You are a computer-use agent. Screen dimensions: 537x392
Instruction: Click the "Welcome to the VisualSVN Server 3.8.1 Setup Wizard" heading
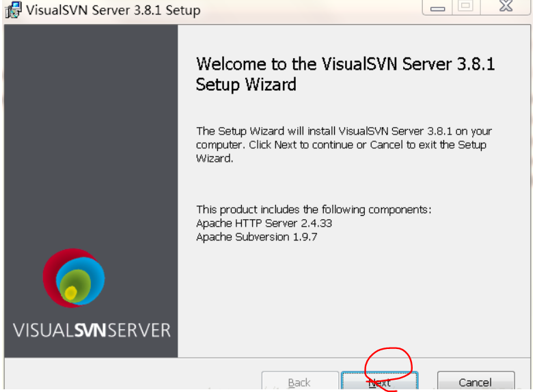pyautogui.click(x=345, y=74)
